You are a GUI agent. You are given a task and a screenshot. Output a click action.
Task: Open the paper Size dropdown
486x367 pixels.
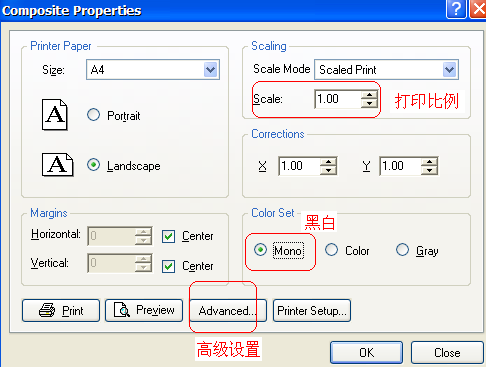pyautogui.click(x=210, y=70)
